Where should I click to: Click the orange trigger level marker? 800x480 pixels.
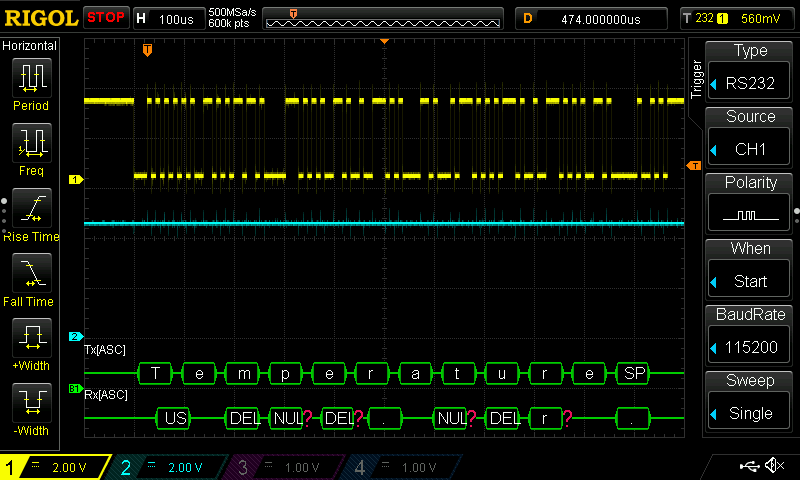click(692, 164)
